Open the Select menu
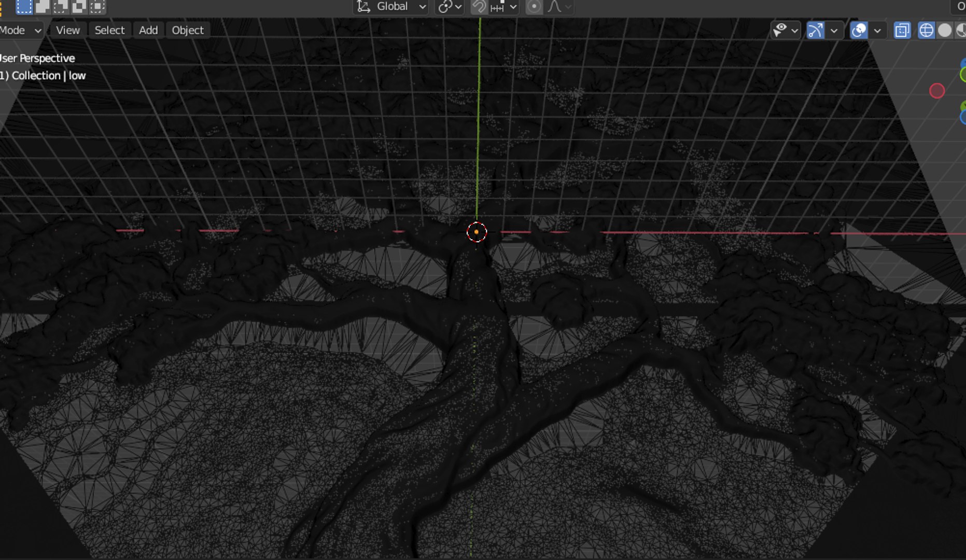 coord(109,30)
